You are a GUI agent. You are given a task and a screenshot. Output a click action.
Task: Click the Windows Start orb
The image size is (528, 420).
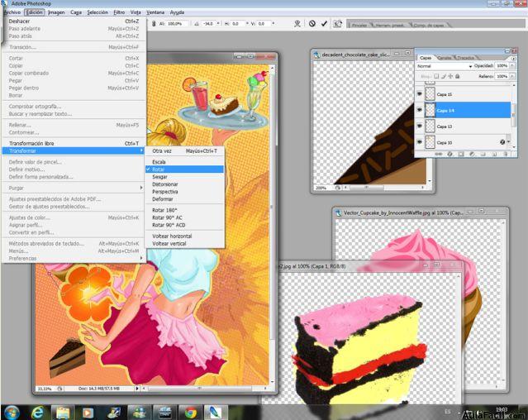click(x=11, y=413)
